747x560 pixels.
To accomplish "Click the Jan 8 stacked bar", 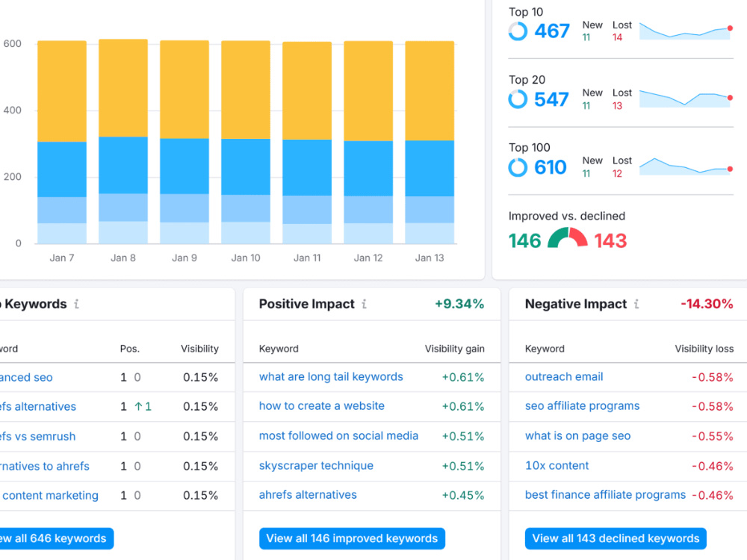I will point(123,141).
